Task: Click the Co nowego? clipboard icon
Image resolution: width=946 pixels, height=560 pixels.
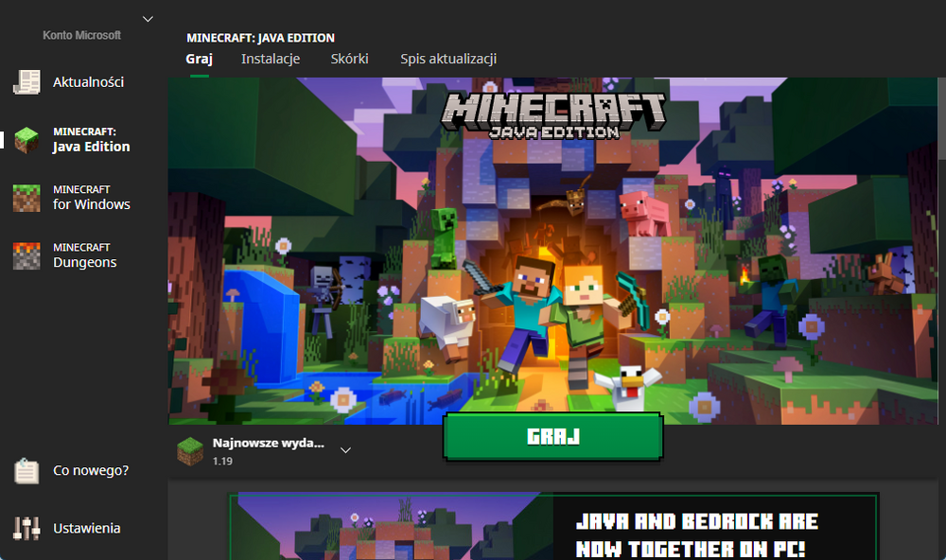Action: [x=26, y=470]
